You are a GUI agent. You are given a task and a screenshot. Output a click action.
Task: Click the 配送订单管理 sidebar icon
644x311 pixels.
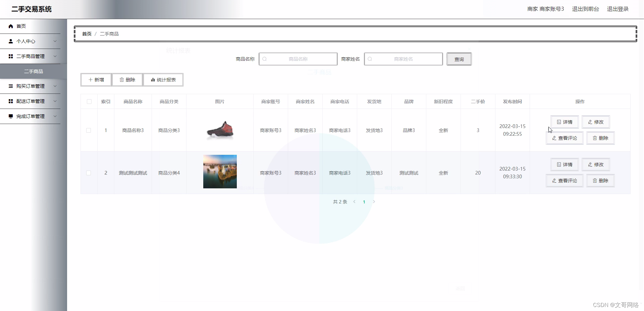point(10,101)
